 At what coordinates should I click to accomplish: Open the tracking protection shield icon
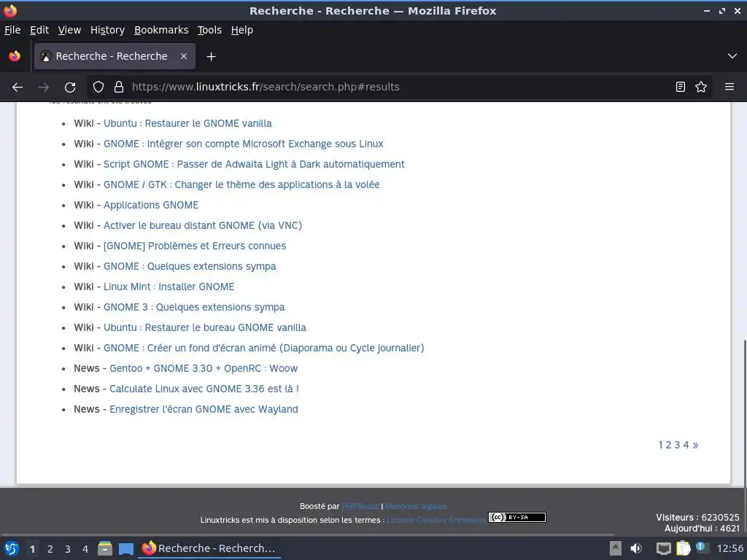point(98,87)
